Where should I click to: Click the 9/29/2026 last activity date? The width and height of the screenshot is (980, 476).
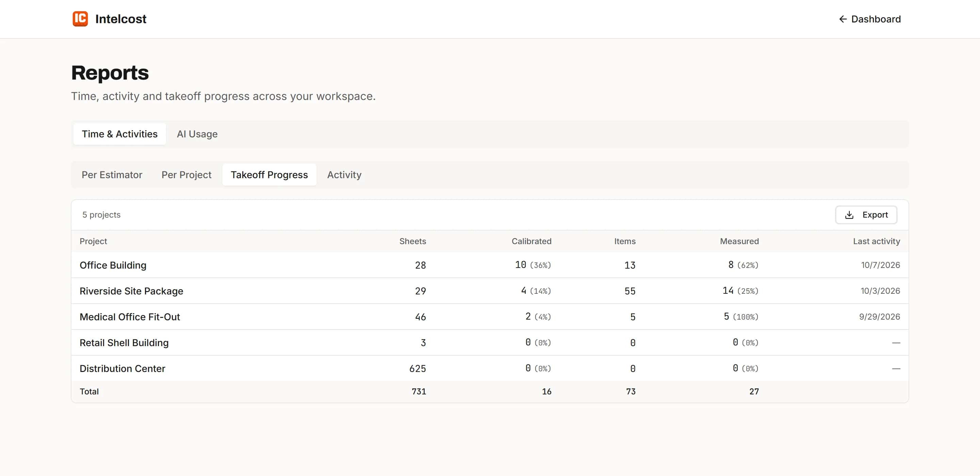pyautogui.click(x=879, y=317)
